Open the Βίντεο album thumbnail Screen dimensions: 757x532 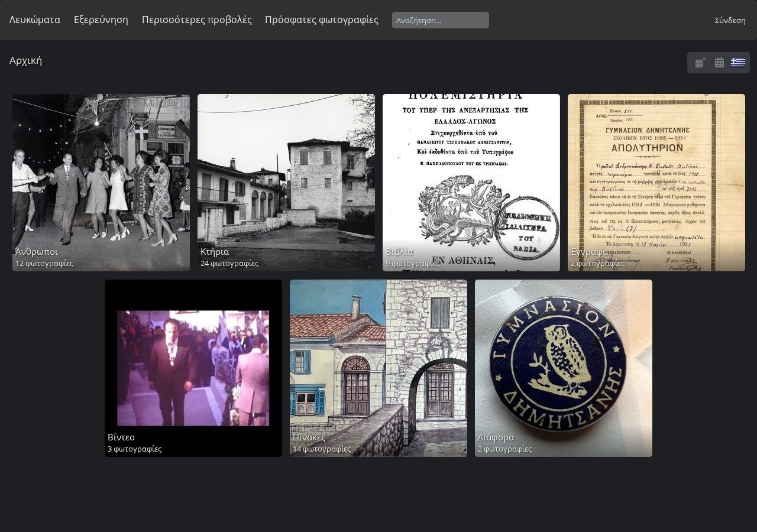193,368
